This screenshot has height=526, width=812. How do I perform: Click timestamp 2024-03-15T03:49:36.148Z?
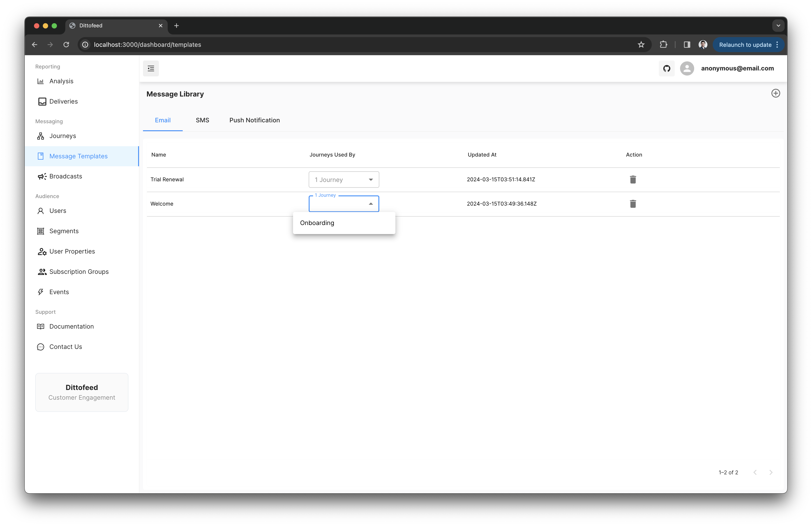pos(502,204)
